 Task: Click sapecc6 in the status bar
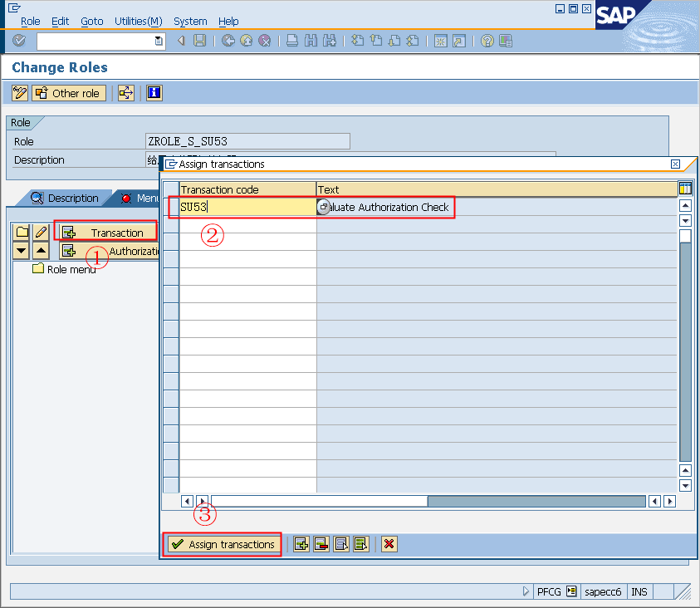point(603,591)
